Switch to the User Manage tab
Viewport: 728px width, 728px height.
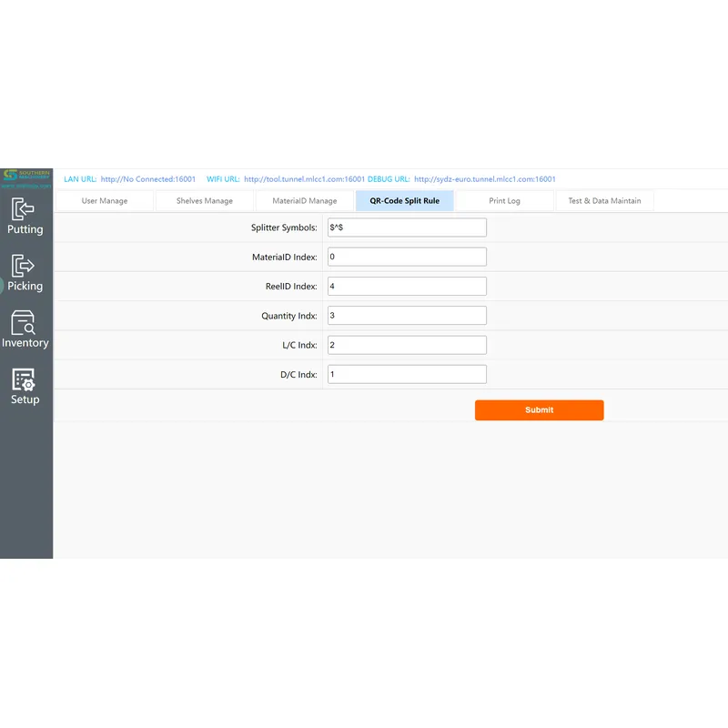point(105,200)
